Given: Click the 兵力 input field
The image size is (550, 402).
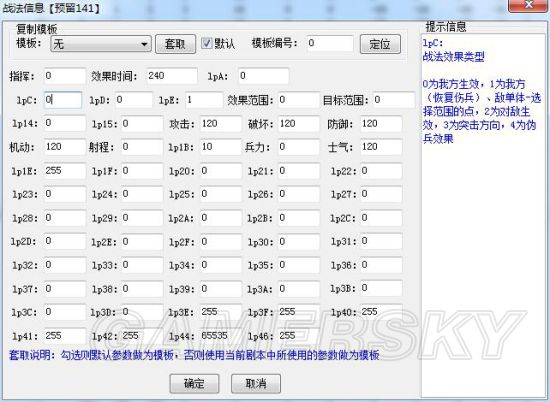Looking at the screenshot, I should (x=299, y=147).
